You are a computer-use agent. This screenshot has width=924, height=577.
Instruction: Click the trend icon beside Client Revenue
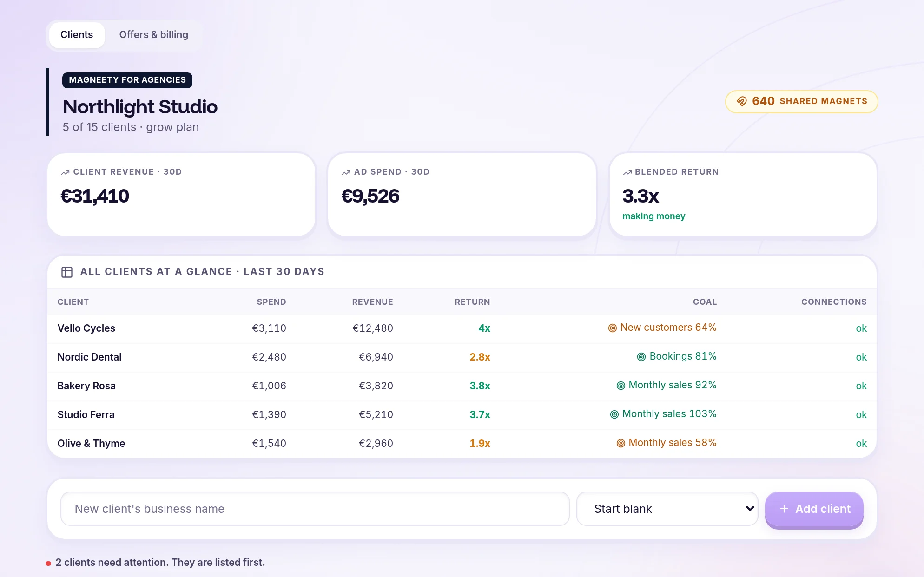coord(65,172)
